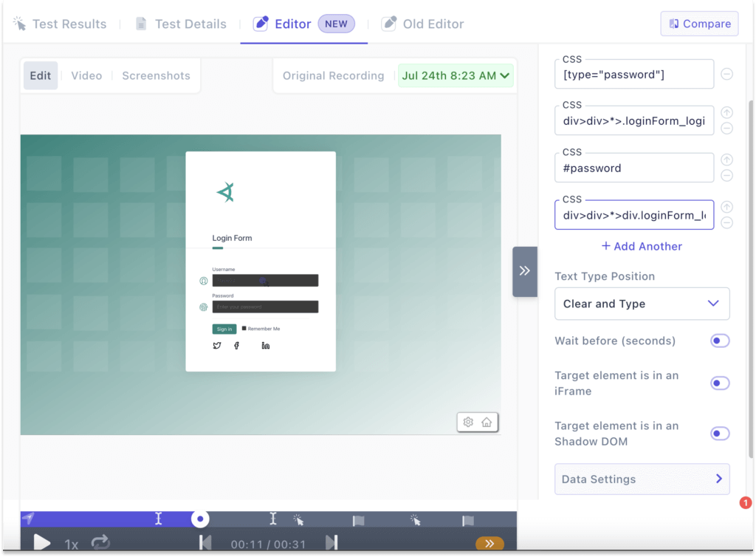Click the home icon on the preview
756x557 pixels.
click(487, 423)
